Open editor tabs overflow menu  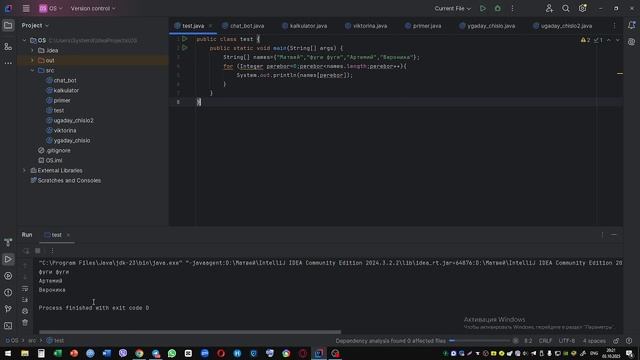pyautogui.click(x=614, y=26)
